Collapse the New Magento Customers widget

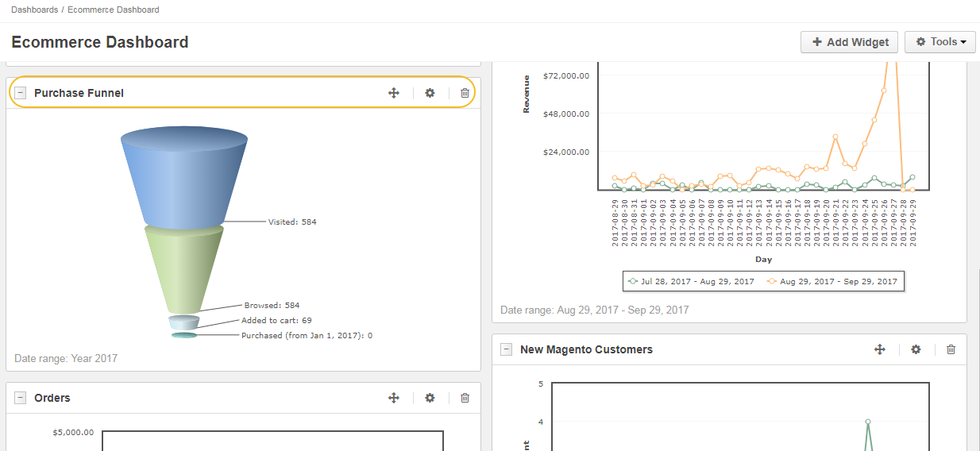coord(507,349)
